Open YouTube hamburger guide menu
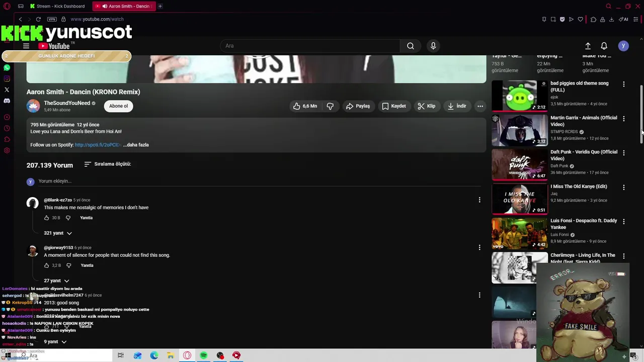Viewport: 644px width, 362px height. (x=26, y=46)
